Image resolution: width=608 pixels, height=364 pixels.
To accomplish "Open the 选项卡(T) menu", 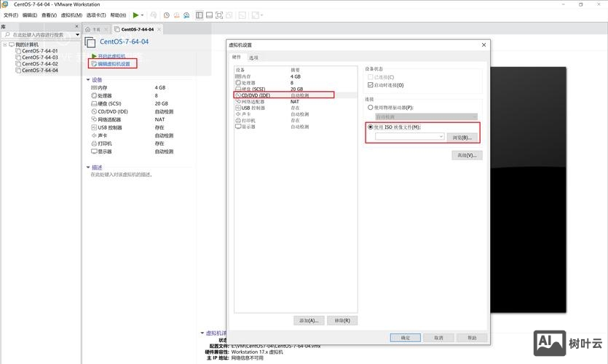I will [x=96, y=15].
